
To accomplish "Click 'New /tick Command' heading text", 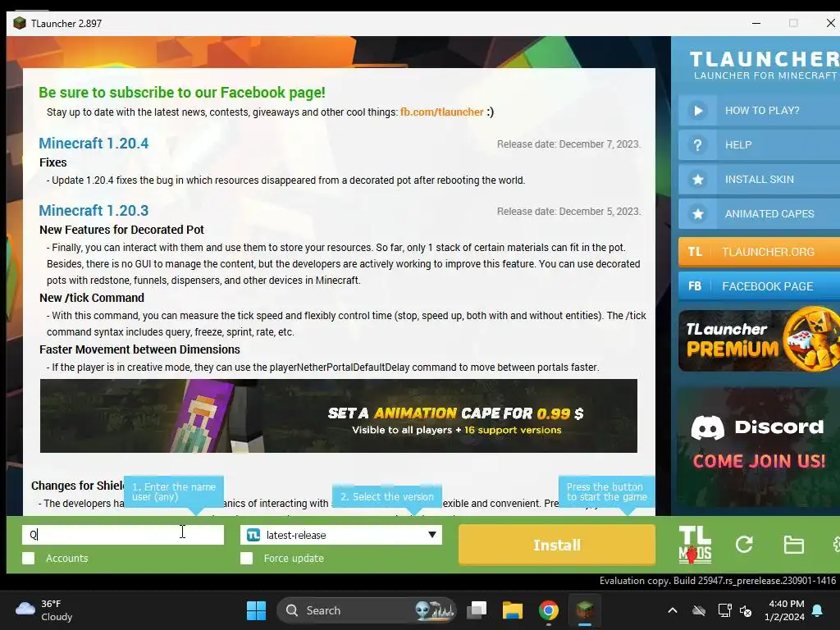I will (92, 298).
